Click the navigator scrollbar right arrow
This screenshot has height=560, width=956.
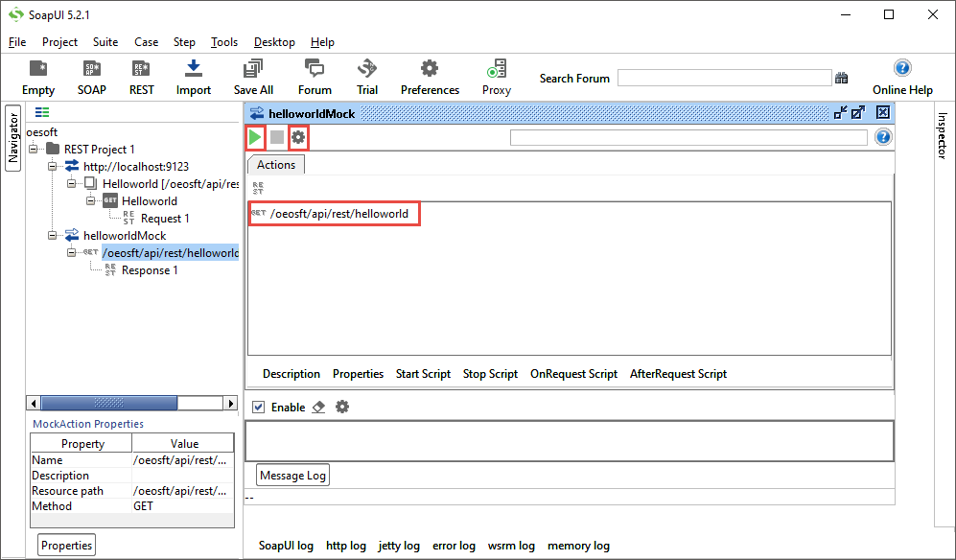230,403
